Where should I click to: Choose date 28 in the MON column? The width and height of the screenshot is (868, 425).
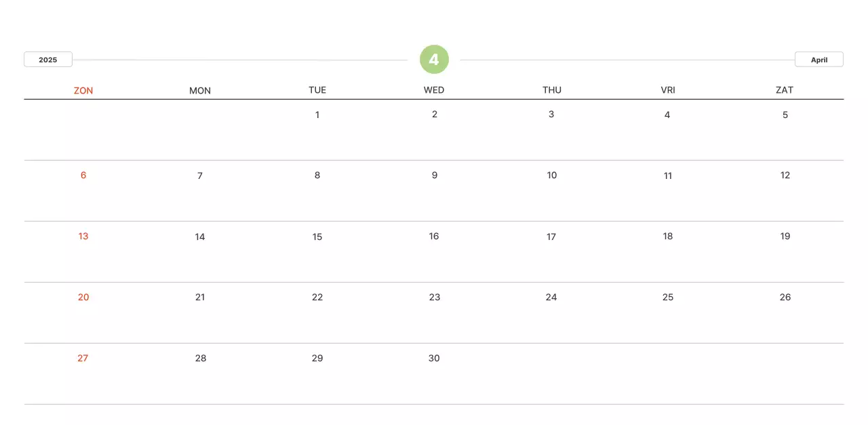201,358
